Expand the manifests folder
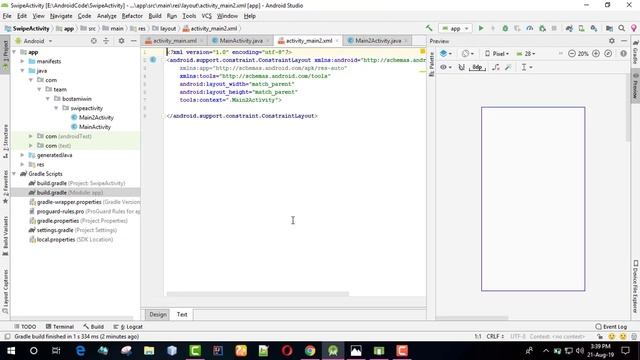This screenshot has width=640, height=360. coord(22,61)
